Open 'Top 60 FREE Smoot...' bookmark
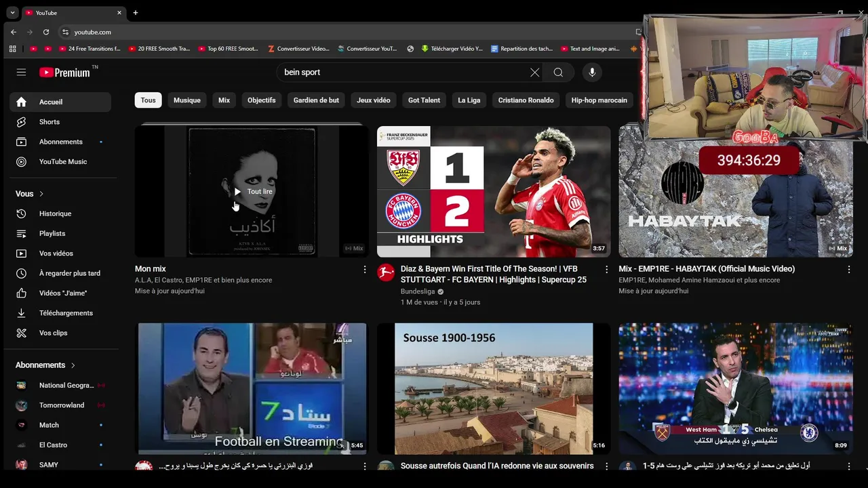Image resolution: width=868 pixels, height=488 pixels. click(229, 49)
